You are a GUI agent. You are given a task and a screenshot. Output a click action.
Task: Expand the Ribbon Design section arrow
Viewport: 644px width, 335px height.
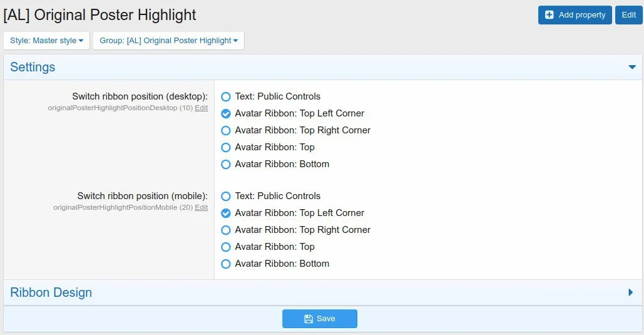pyautogui.click(x=631, y=292)
